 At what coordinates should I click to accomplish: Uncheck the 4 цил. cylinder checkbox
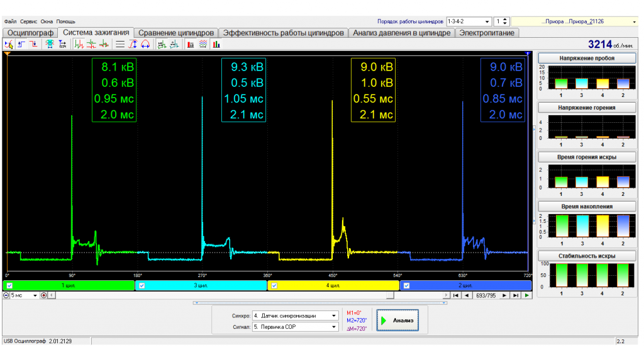point(274,285)
